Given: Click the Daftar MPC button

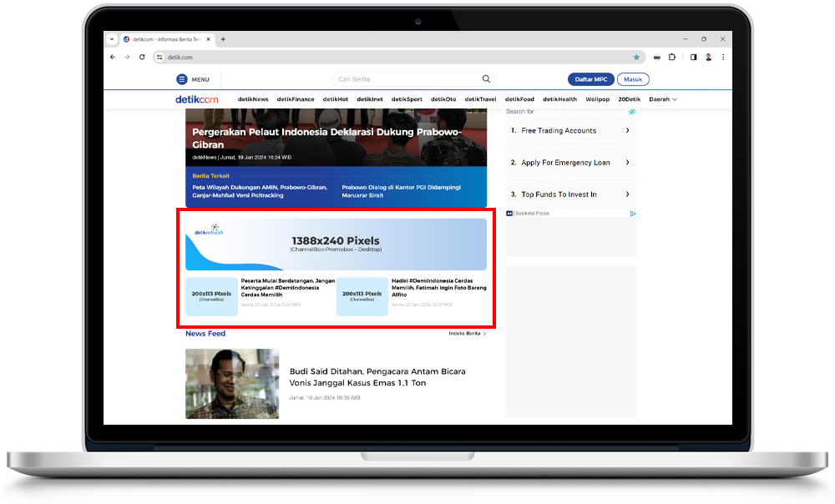Looking at the screenshot, I should [590, 79].
